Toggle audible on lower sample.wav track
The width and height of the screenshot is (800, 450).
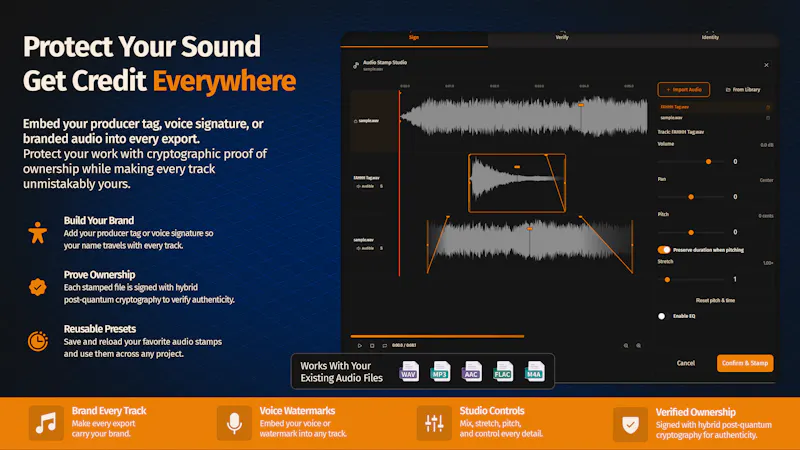(x=365, y=248)
